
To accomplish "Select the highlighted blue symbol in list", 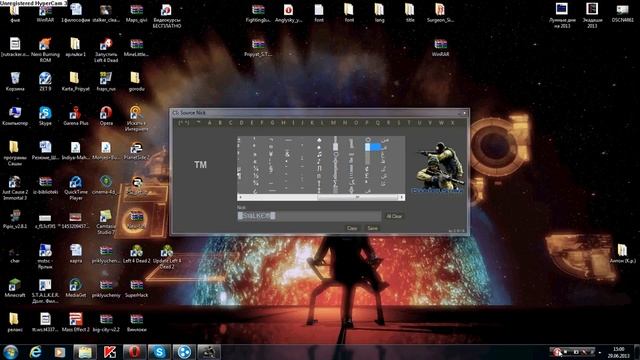I will coord(373,147).
